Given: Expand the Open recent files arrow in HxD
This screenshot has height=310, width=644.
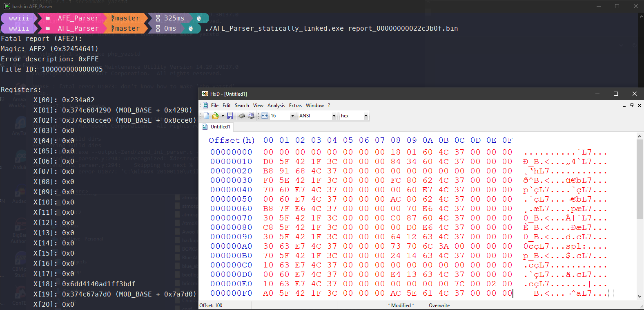Looking at the screenshot, I should tap(223, 116).
